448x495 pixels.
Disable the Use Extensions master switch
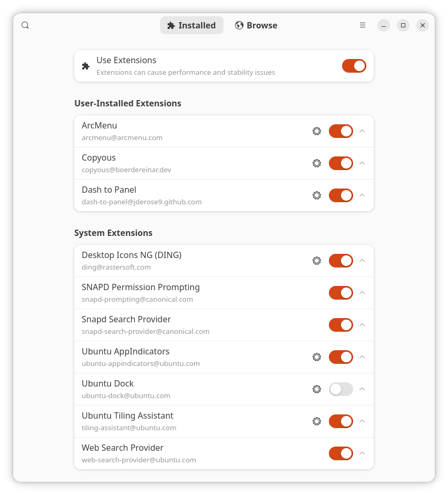[x=354, y=66]
